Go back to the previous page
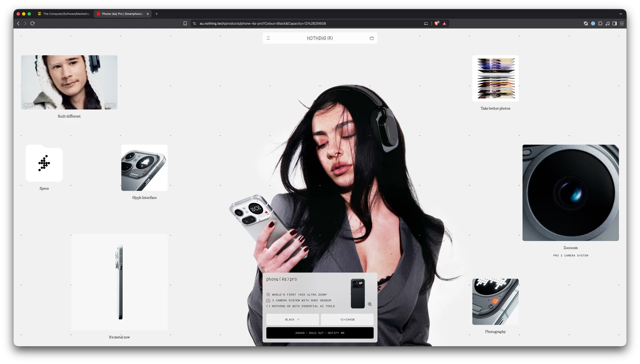640x364 pixels. [18, 23]
